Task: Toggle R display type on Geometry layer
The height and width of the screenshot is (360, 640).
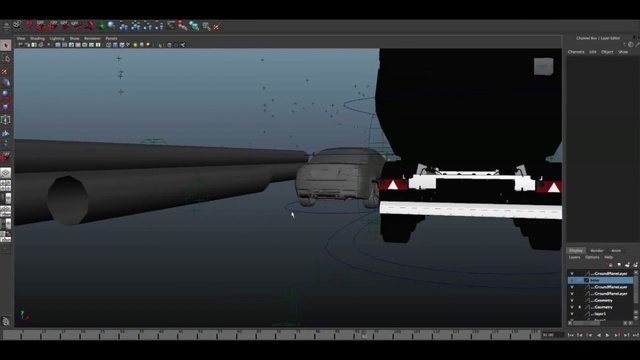Action: [579, 307]
